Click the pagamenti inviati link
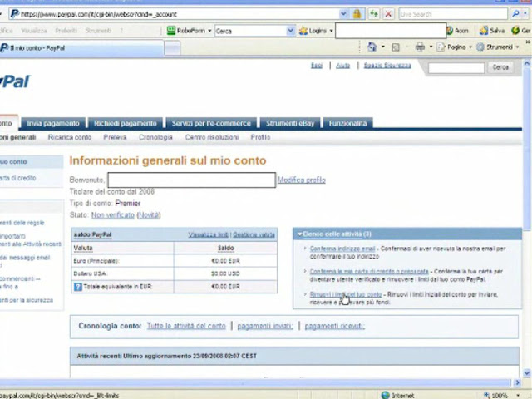532x399 pixels. tap(264, 326)
